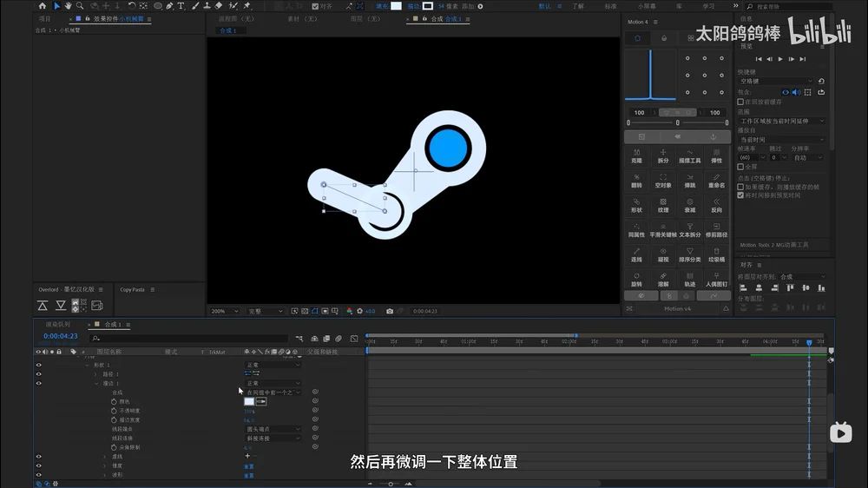Click the 颜色 stroke color swatch in timeline

(x=249, y=401)
